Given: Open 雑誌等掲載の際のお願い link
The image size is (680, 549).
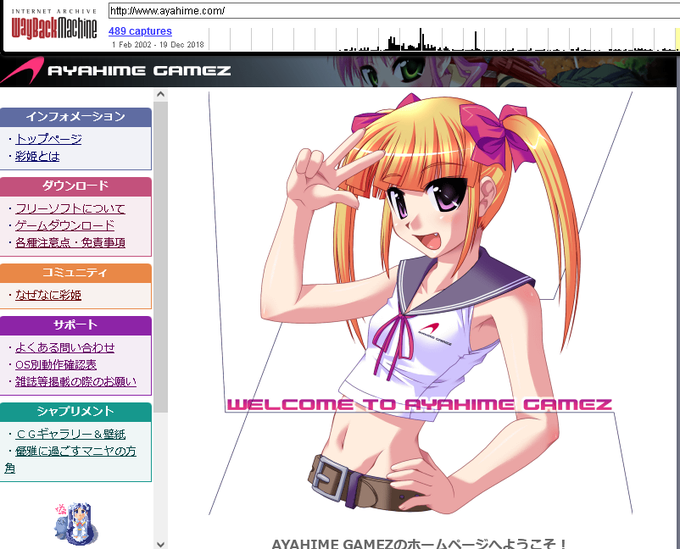Looking at the screenshot, I should 76,382.
